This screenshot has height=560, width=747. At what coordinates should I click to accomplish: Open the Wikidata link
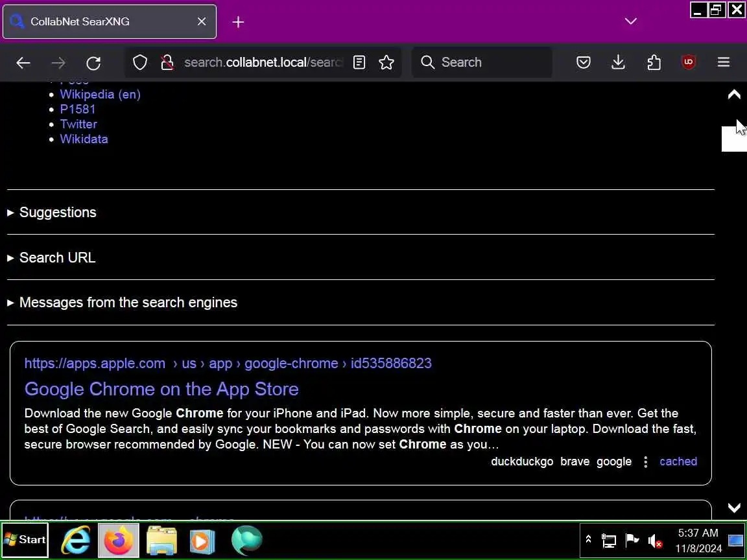tap(84, 139)
